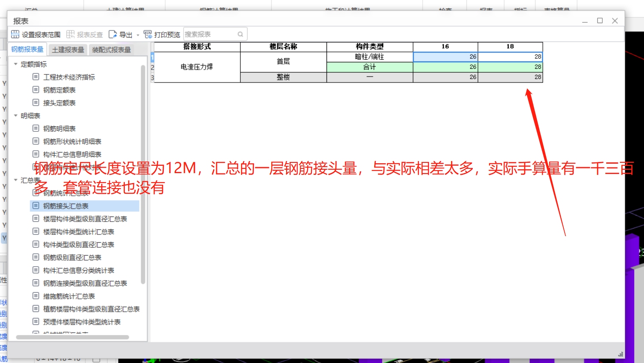Switch to the 钢筋报表量 tab

(27, 49)
